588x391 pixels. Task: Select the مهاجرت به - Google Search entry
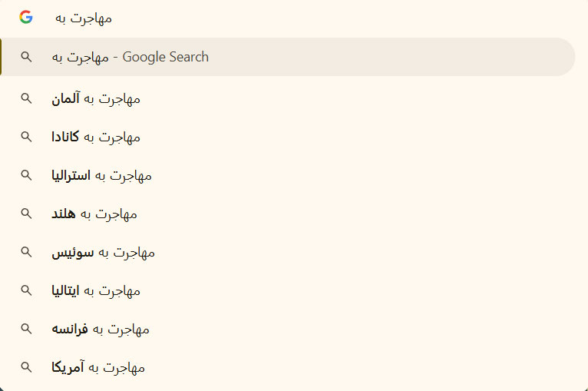pyautogui.click(x=130, y=57)
